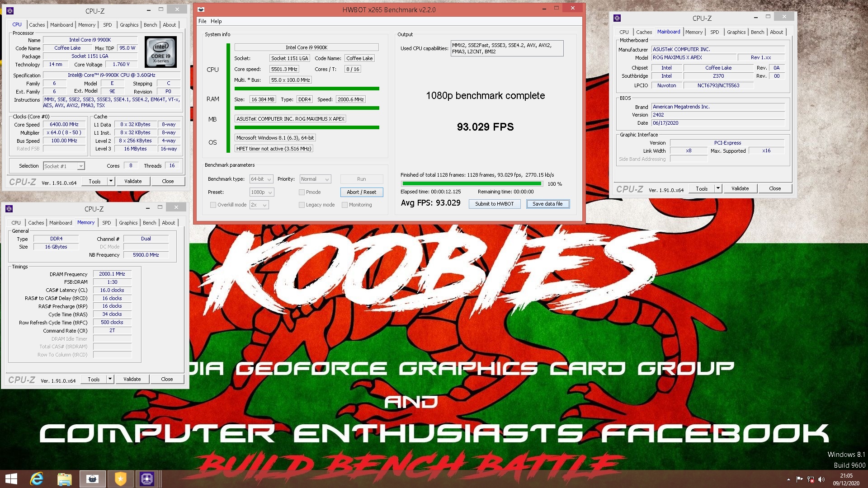This screenshot has width=868, height=488.
Task: Click the BIOS version 2402 value
Action: 719,115
